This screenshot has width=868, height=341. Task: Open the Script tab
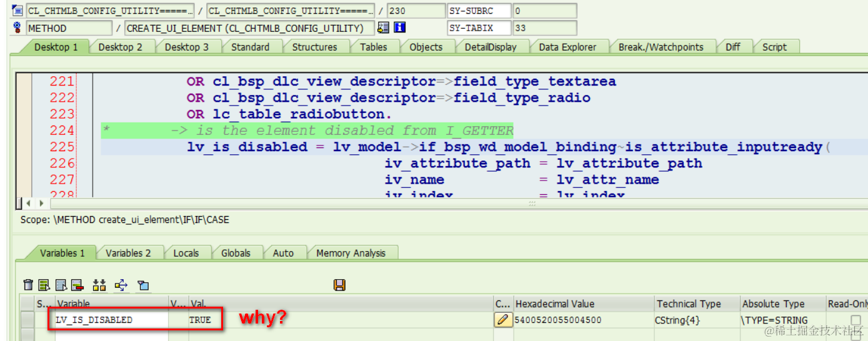click(774, 47)
